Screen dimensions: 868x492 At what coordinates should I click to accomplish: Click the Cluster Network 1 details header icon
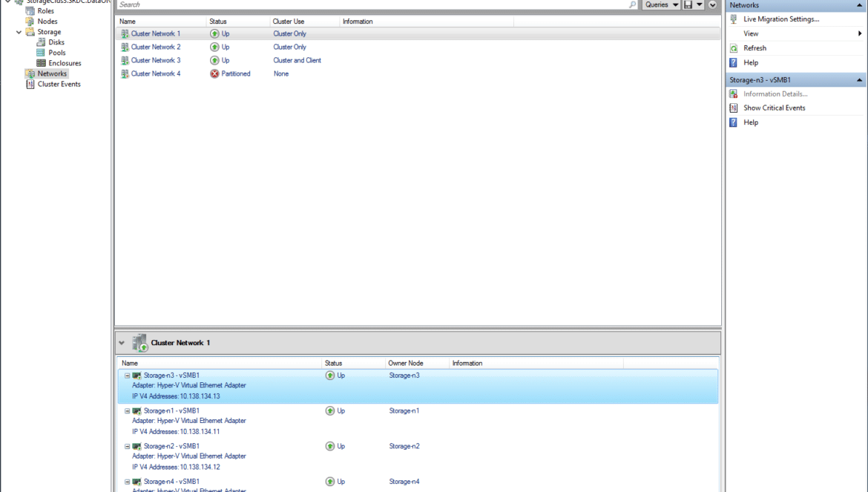(x=139, y=343)
